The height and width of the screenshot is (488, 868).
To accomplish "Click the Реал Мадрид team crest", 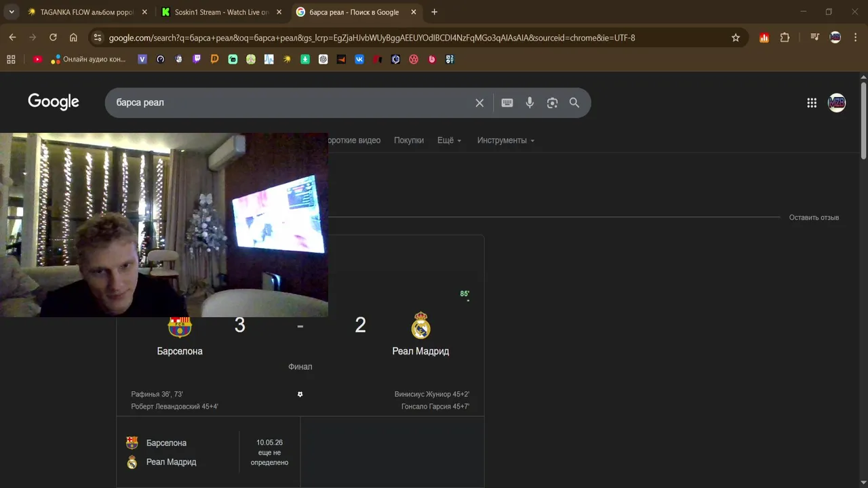I will click(x=421, y=326).
